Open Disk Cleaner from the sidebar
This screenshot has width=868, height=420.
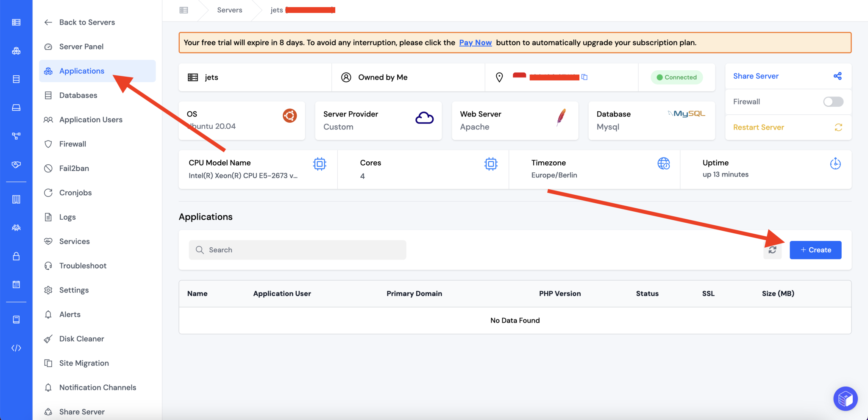81,338
